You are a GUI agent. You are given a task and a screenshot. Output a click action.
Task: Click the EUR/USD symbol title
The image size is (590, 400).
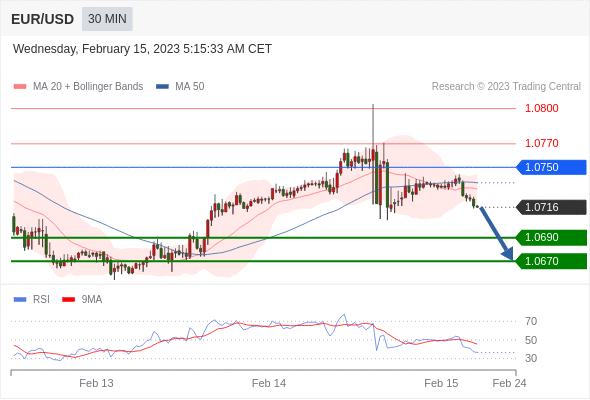point(42,19)
